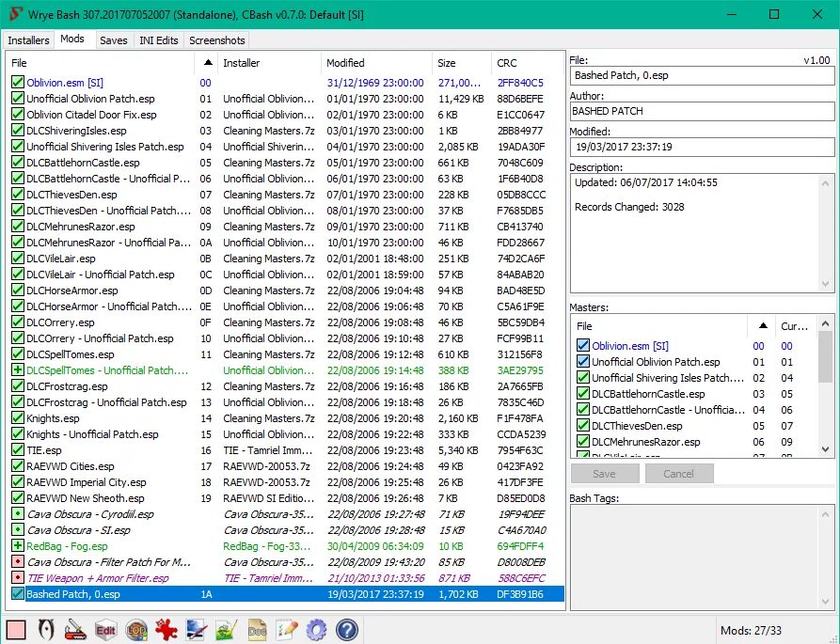Switch to the Installers tab

coord(28,40)
